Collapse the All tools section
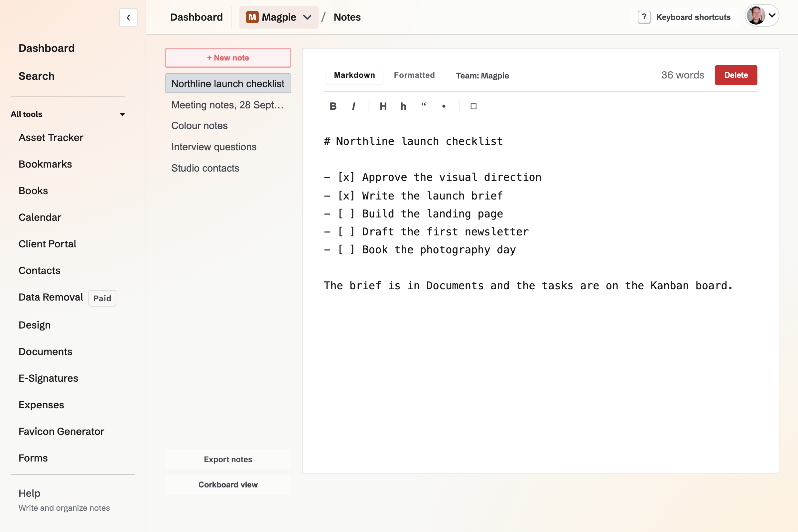Viewport: 798px width, 532px height. pyautogui.click(x=68, y=114)
